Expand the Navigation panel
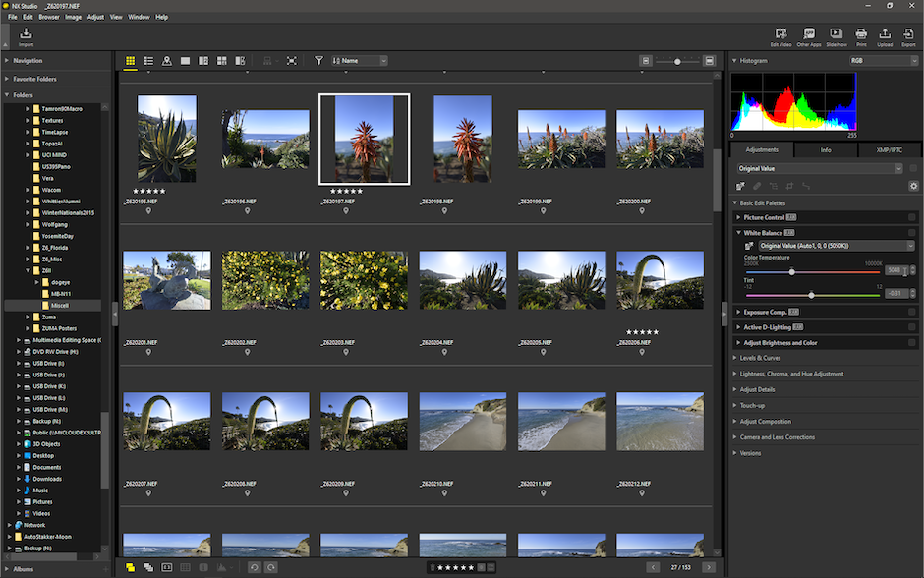This screenshot has height=578, width=924. [x=7, y=60]
